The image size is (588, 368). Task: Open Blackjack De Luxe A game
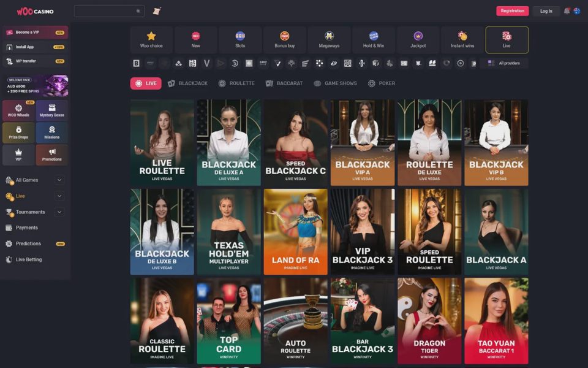pyautogui.click(x=228, y=142)
